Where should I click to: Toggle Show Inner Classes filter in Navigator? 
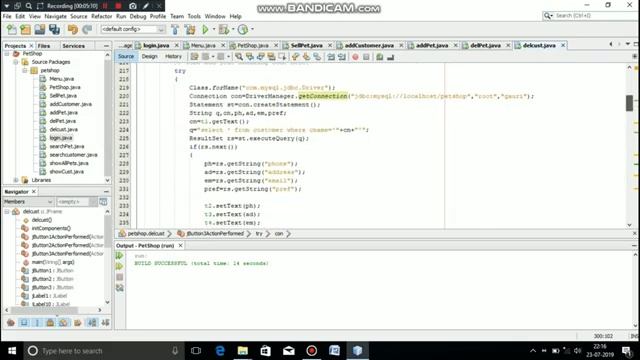tap(63, 323)
